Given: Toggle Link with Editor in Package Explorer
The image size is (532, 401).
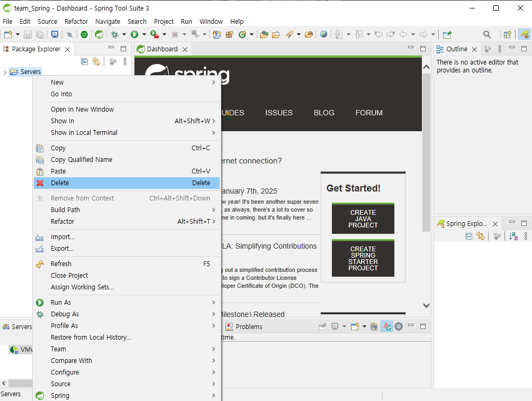Looking at the screenshot, I should pyautogui.click(x=96, y=61).
